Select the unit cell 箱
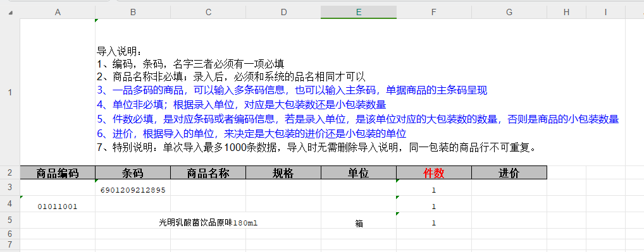 point(359,220)
